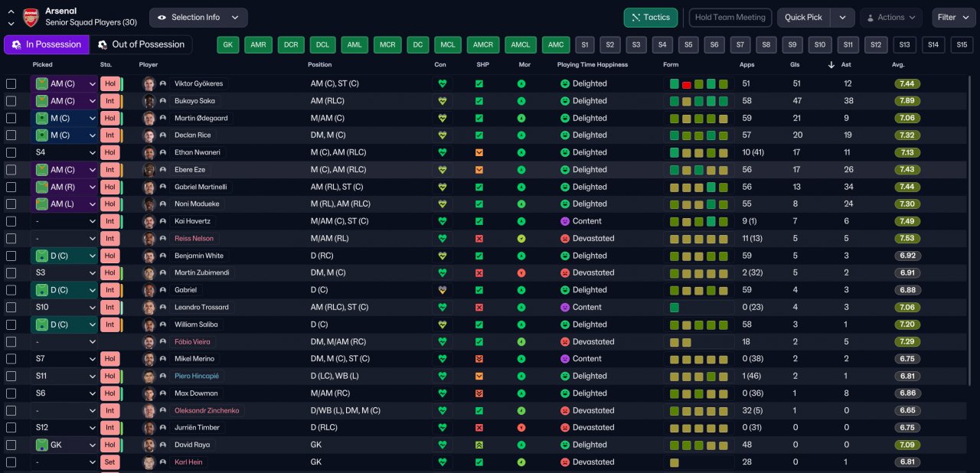Viewport: 980px width, 473px height.
Task: Check the box next to Karl Hein
Action: tap(11, 462)
